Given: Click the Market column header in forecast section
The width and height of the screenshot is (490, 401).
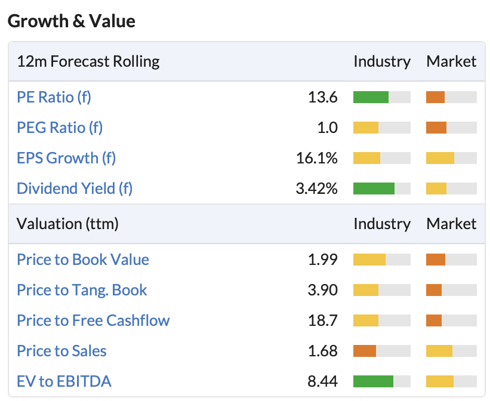Looking at the screenshot, I should pyautogui.click(x=451, y=61).
